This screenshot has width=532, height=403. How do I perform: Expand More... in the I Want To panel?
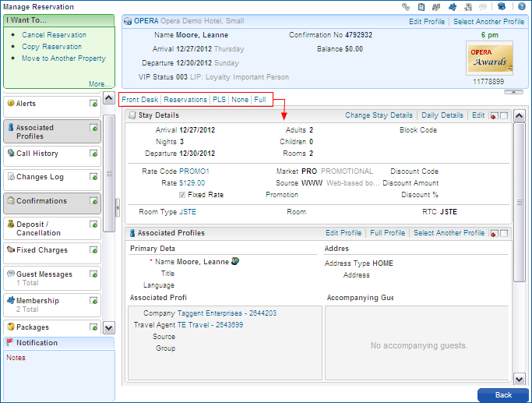(x=100, y=84)
